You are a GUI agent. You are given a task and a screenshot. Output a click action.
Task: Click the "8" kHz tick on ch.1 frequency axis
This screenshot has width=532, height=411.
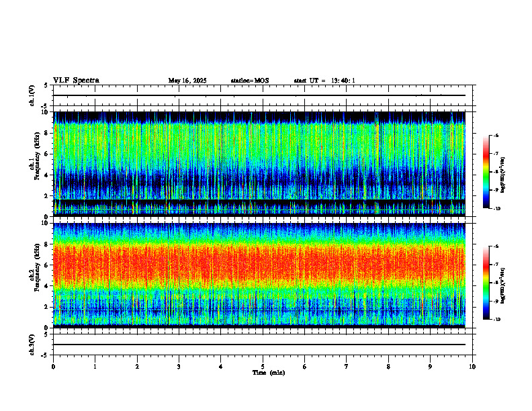click(x=47, y=133)
